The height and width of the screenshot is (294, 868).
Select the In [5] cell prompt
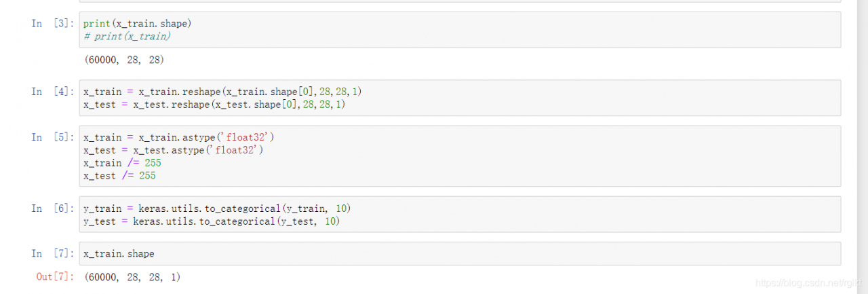tap(53, 136)
